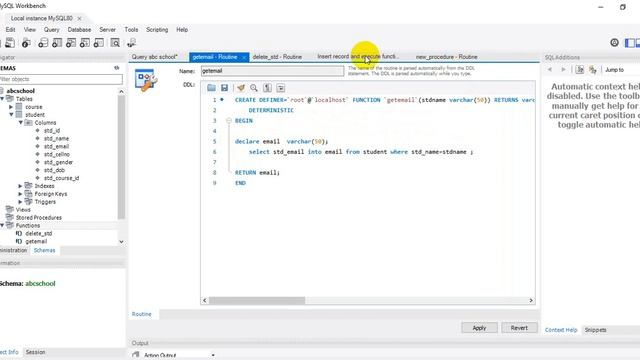640x360 pixels.
Task: Click right arrow of editor horizontal scrollbar
Action: [531, 300]
